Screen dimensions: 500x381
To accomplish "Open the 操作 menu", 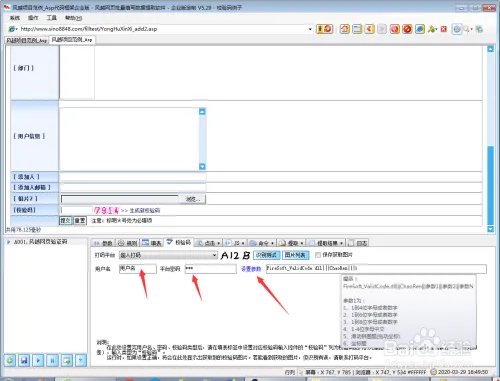I will tap(33, 18).
